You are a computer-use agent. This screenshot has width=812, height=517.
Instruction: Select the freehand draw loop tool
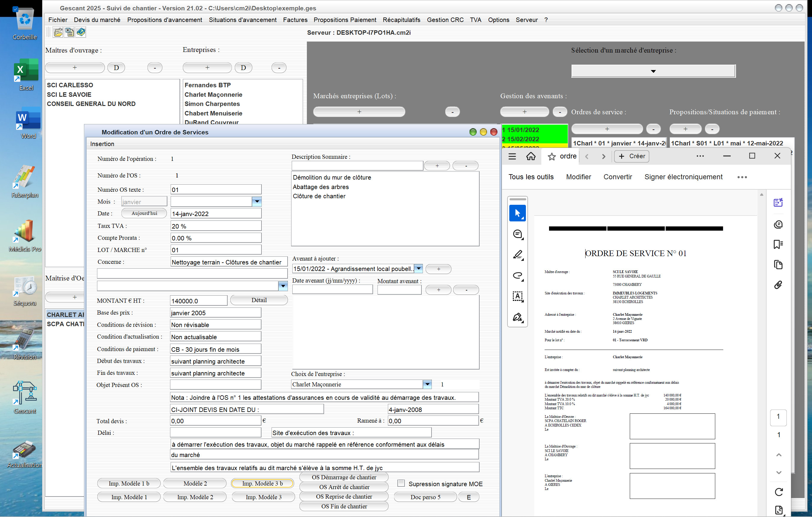point(518,276)
